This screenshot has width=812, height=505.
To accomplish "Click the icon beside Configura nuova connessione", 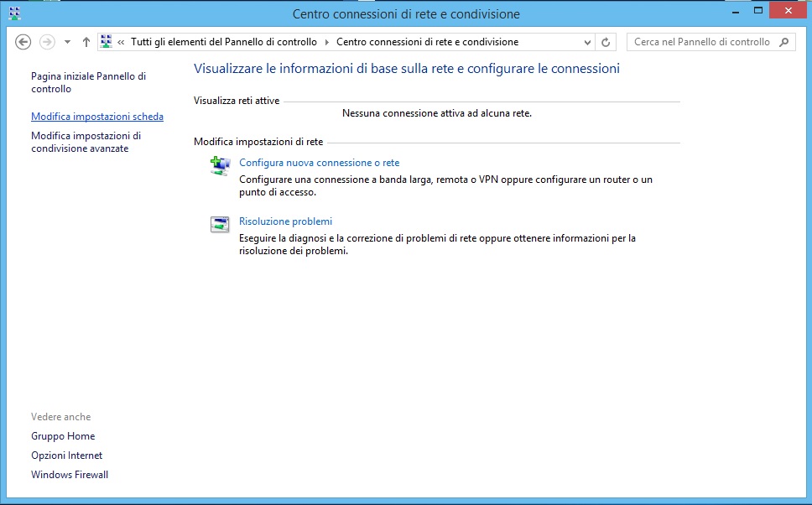I will (220, 166).
